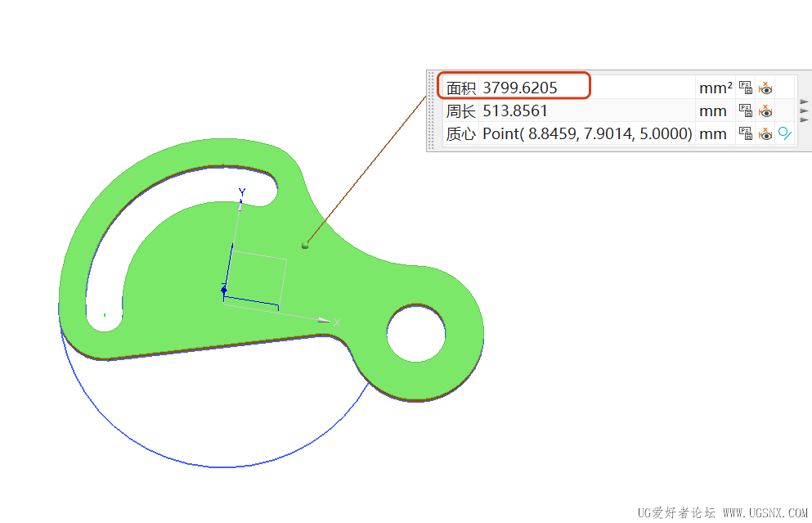812x523 pixels.
Task: Save the 周长 perimeter result as expression
Action: 746,110
